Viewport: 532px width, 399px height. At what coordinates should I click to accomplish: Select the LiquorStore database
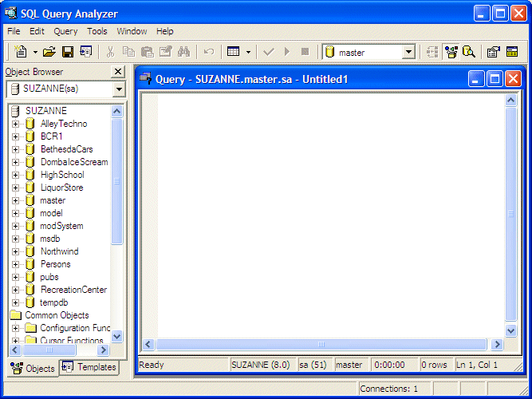[61, 188]
